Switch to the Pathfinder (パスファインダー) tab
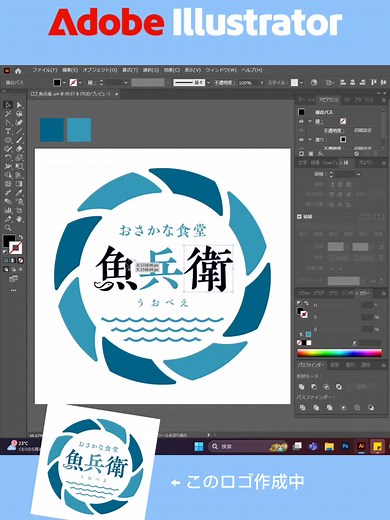The width and height of the screenshot is (390, 520). point(310,365)
